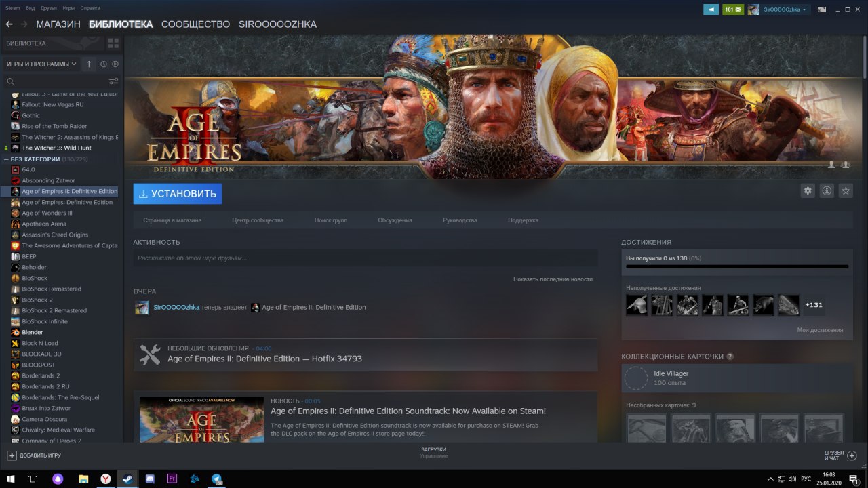
Task: Go to the Community tab (СООБЩЕСТВО)
Action: tap(195, 24)
